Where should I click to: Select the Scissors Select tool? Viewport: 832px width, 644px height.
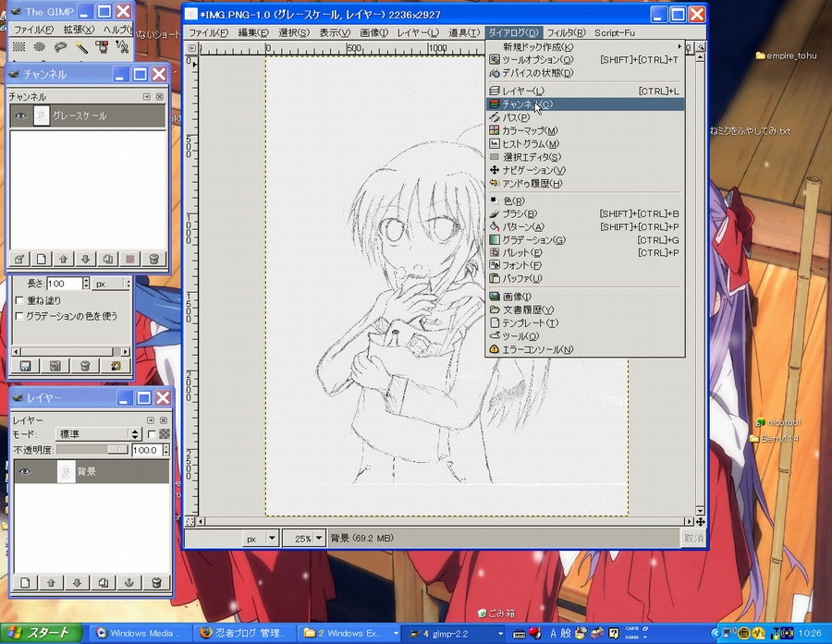(122, 47)
